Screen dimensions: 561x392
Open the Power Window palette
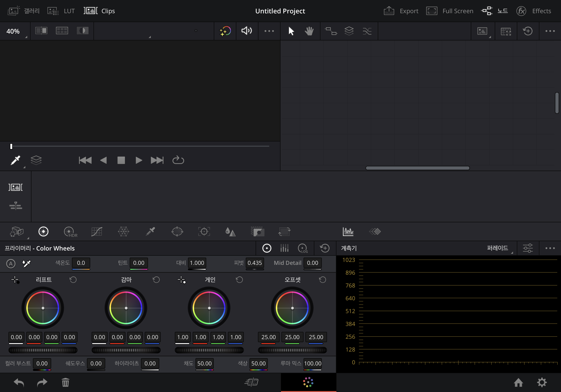[x=177, y=231]
